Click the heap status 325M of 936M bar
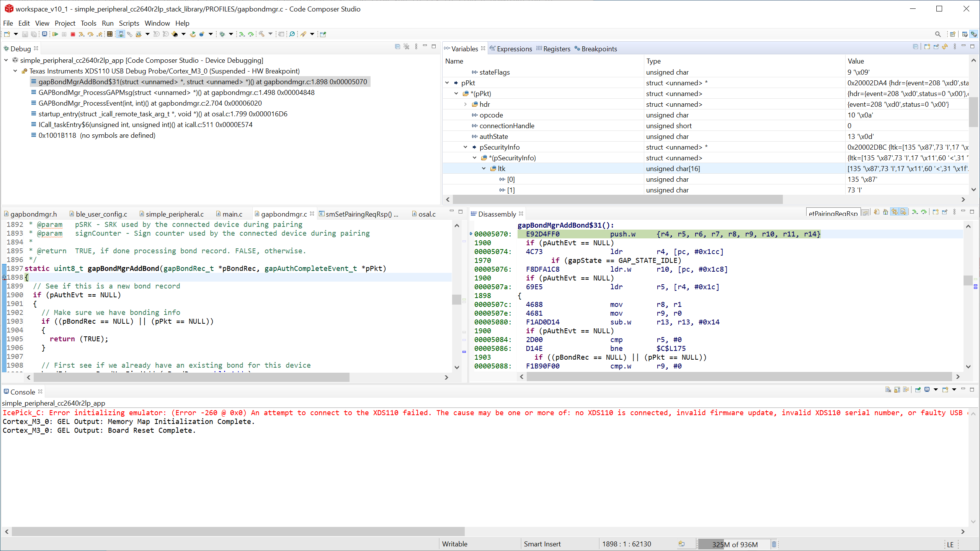 735,544
